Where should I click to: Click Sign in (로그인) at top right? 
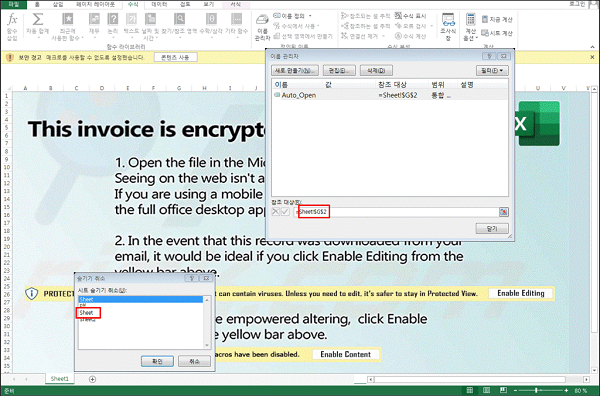pos(577,4)
